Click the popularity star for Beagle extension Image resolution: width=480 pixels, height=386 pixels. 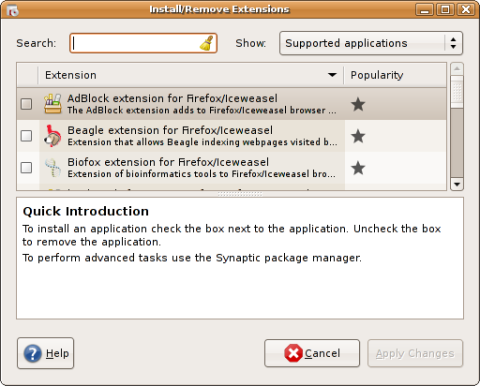358,136
